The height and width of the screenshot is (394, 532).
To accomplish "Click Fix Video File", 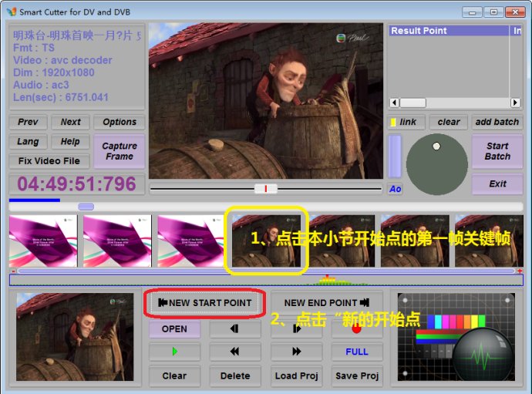I will pos(49,161).
